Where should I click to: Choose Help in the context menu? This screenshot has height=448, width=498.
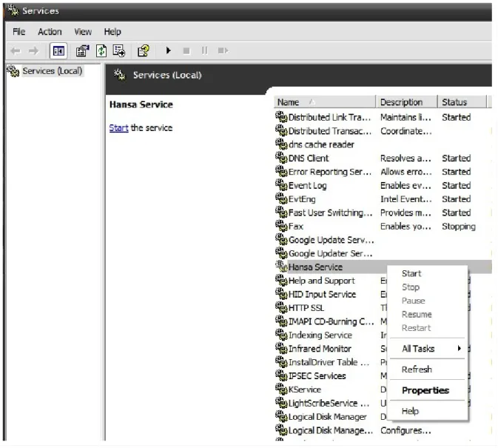(428, 411)
